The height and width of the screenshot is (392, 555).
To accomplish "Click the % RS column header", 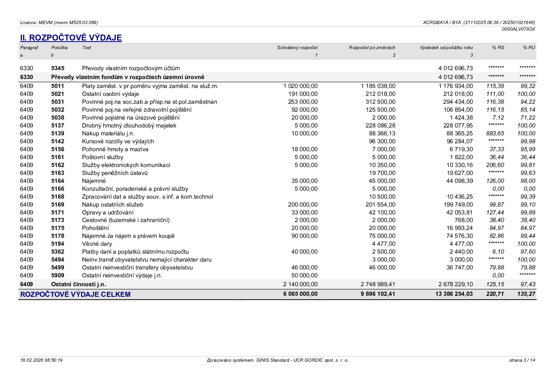I will click(x=498, y=47).
